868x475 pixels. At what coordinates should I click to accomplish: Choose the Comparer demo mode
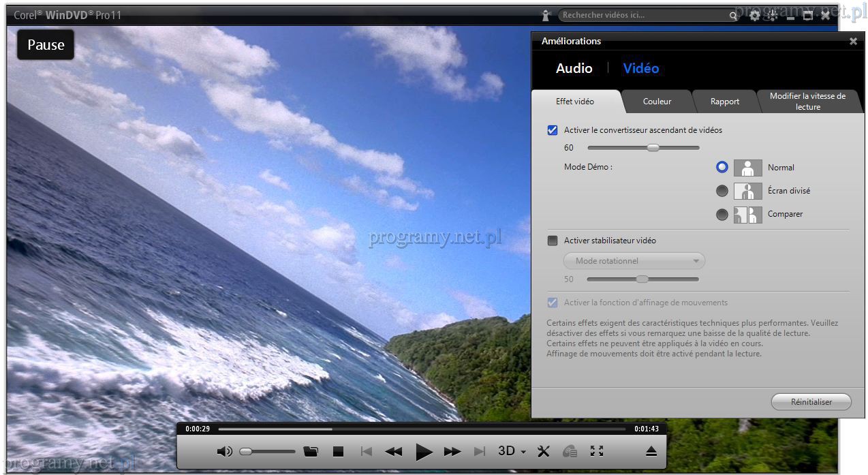[x=722, y=214]
